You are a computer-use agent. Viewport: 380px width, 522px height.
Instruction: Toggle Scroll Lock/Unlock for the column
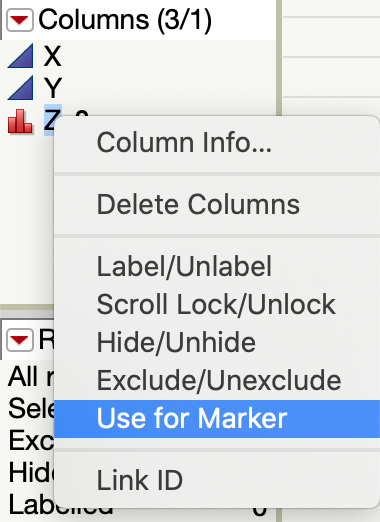tap(217, 304)
